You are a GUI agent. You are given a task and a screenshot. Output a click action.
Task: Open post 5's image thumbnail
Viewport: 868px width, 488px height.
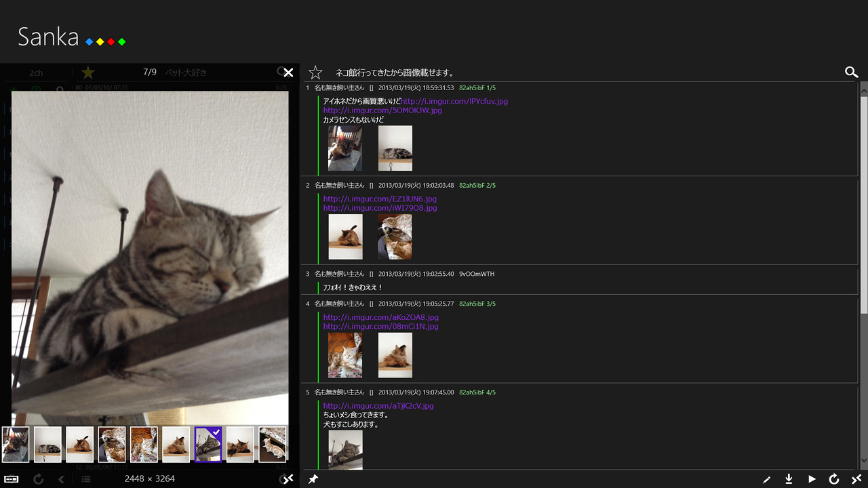coord(345,449)
